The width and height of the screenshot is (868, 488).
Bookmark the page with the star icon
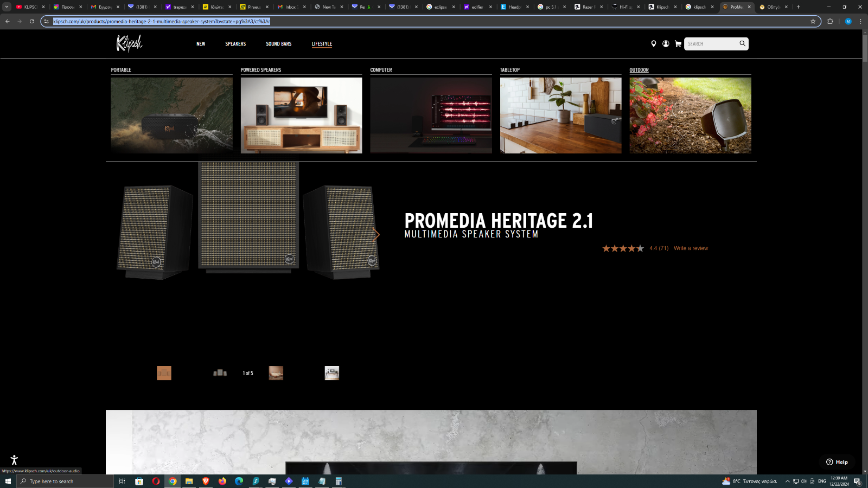tap(813, 21)
